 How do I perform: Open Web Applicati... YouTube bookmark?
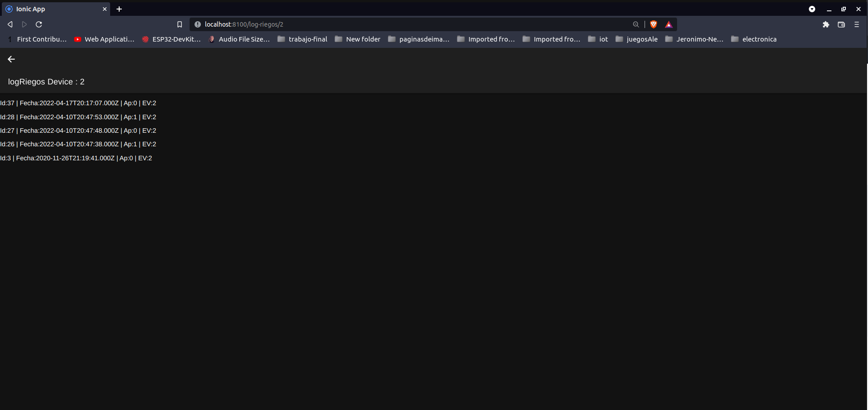(x=104, y=39)
